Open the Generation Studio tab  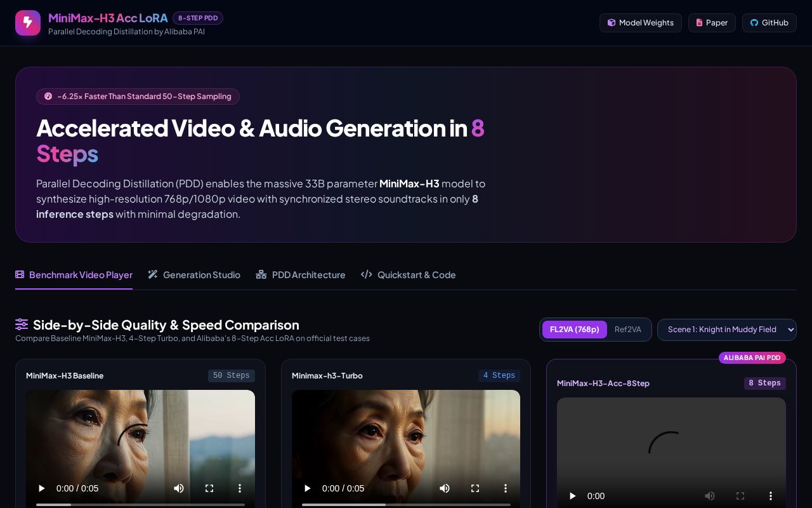tap(194, 275)
